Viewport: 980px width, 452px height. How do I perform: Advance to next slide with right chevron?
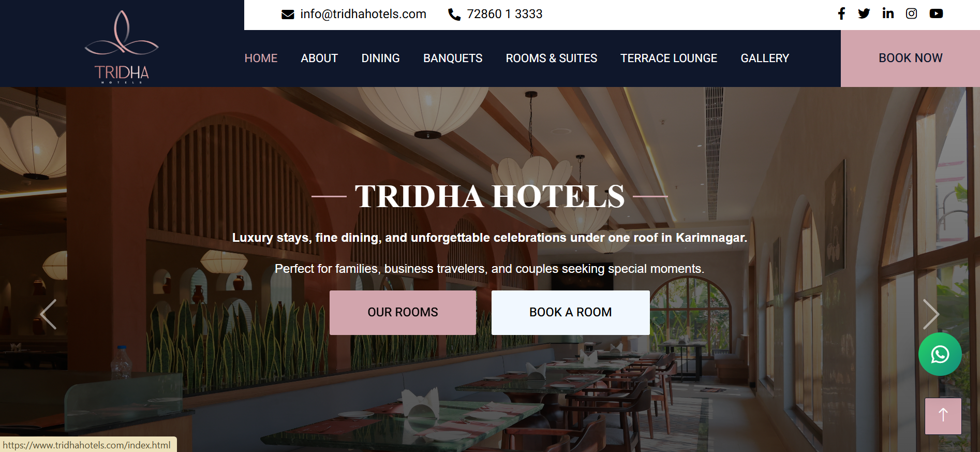pos(930,314)
